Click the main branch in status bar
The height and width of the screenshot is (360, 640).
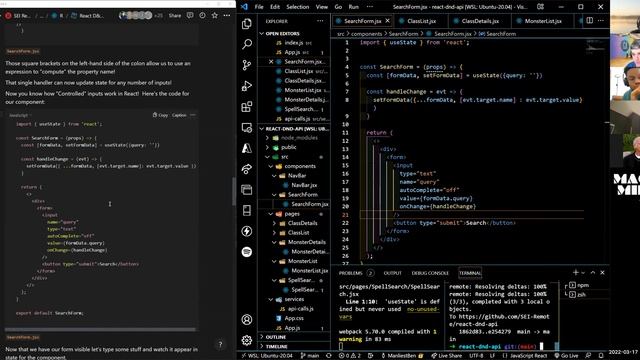coord(310,356)
